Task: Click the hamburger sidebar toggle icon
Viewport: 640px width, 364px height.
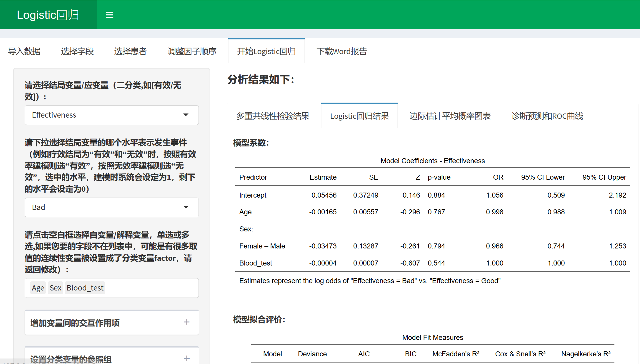Action: point(109,15)
